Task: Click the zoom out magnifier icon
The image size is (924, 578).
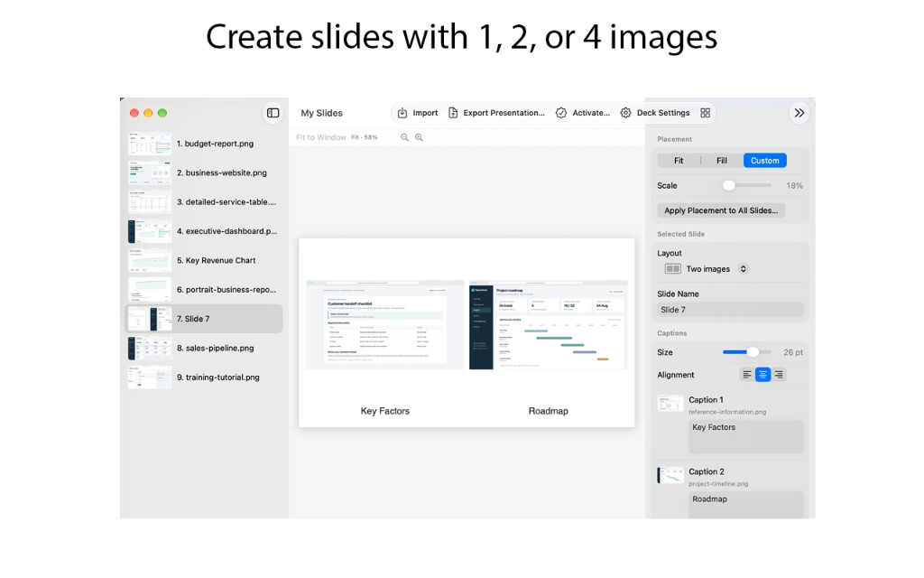Action: pos(404,137)
